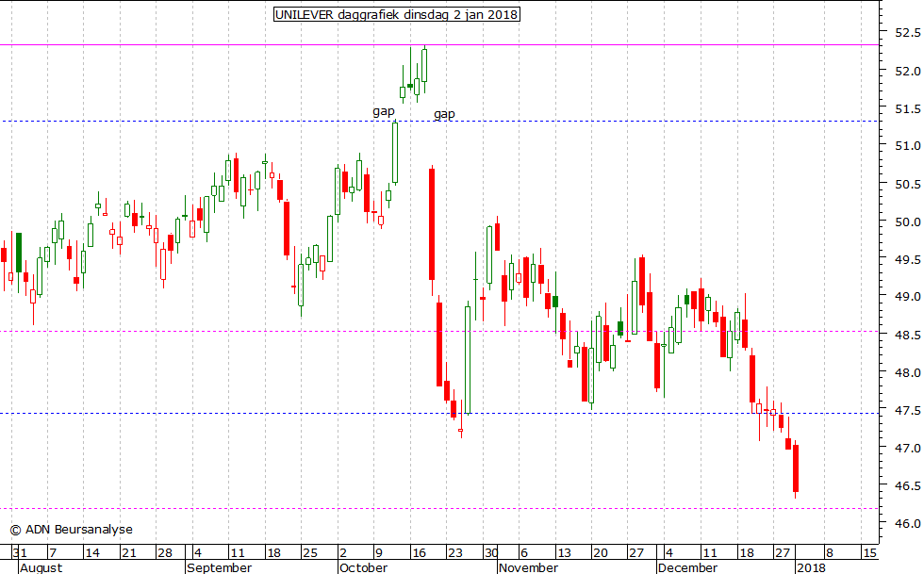Select the 52.0 price axis label
This screenshot has height=574, width=924.
[x=907, y=71]
